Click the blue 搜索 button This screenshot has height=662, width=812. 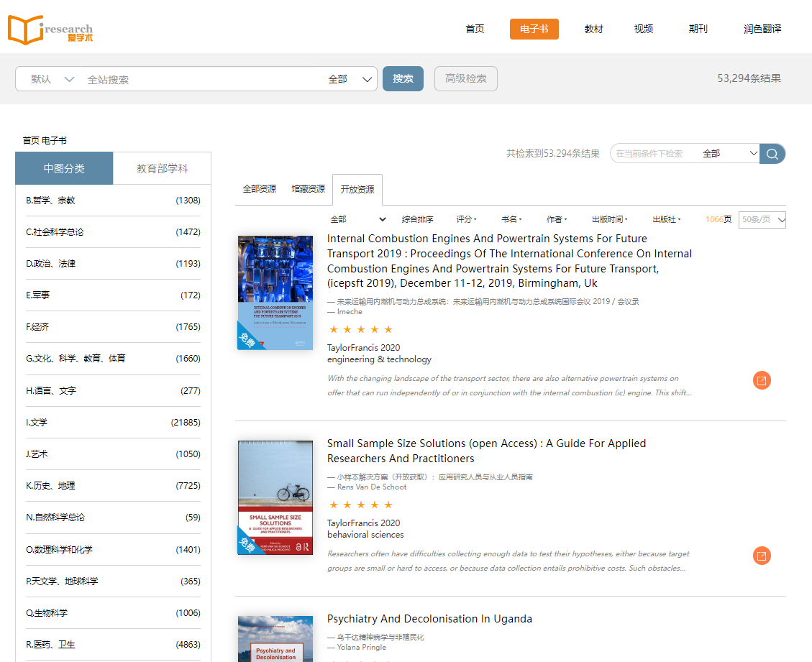[403, 78]
